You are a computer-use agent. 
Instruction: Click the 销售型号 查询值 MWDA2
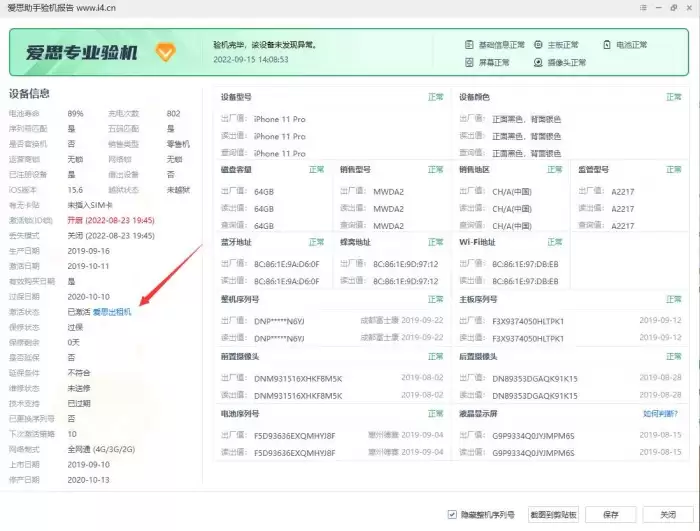coord(388,226)
